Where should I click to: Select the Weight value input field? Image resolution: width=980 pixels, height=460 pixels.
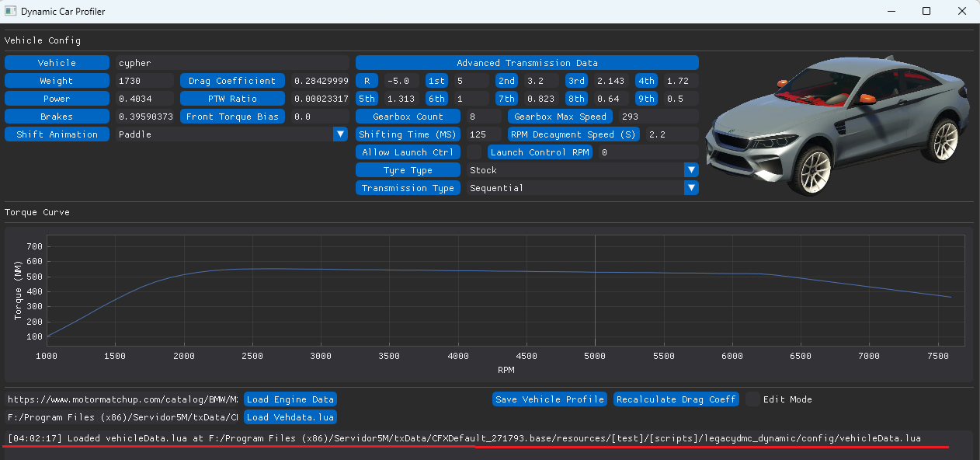[144, 81]
